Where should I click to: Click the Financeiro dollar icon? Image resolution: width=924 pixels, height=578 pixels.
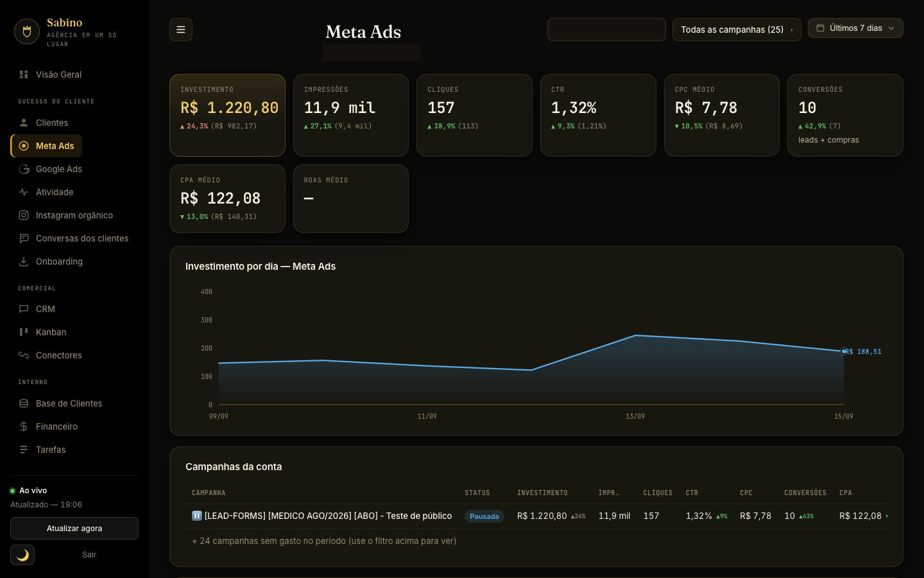24,426
